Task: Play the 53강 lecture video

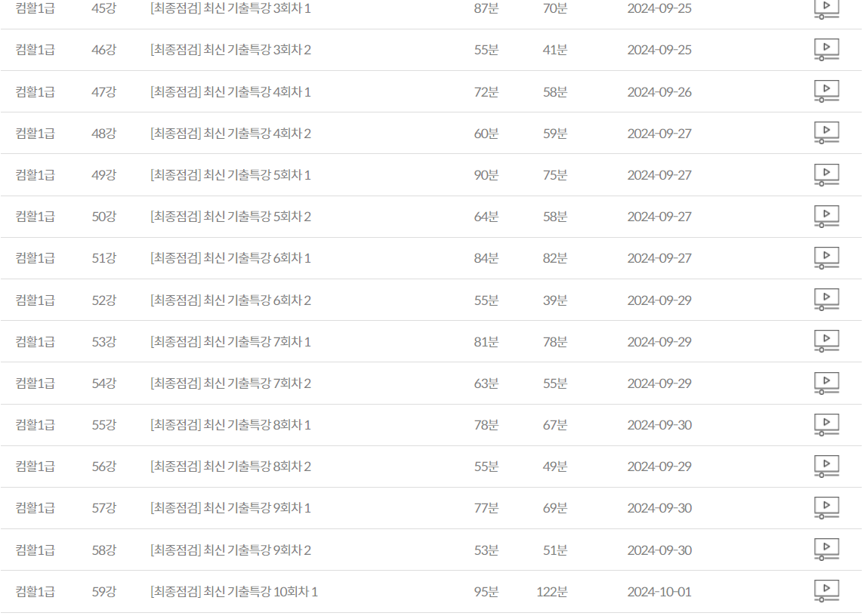Action: [x=826, y=341]
